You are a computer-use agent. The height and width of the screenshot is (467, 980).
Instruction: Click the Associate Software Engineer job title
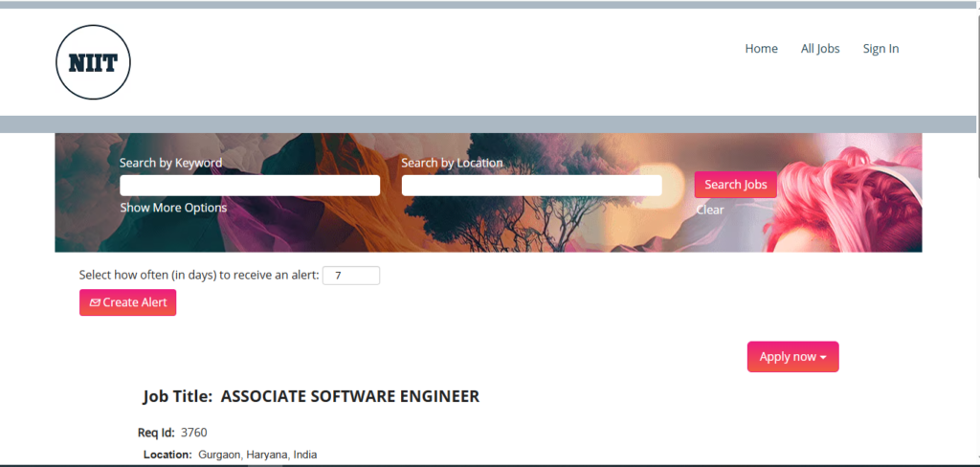click(x=350, y=396)
